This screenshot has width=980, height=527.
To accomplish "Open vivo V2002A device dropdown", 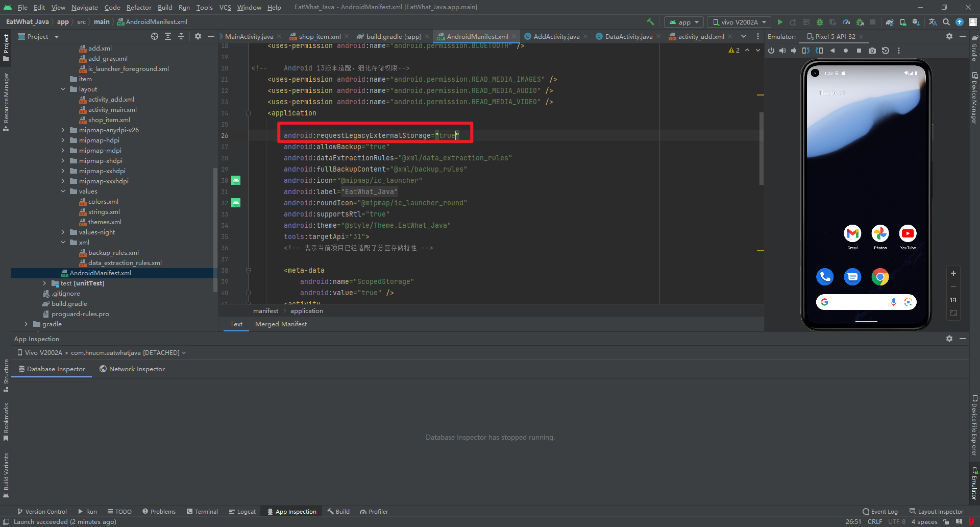I will tap(739, 22).
